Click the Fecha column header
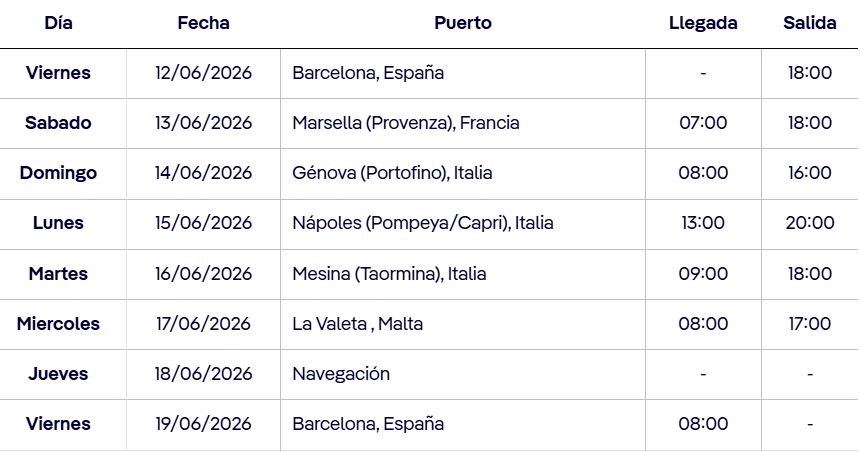 203,23
